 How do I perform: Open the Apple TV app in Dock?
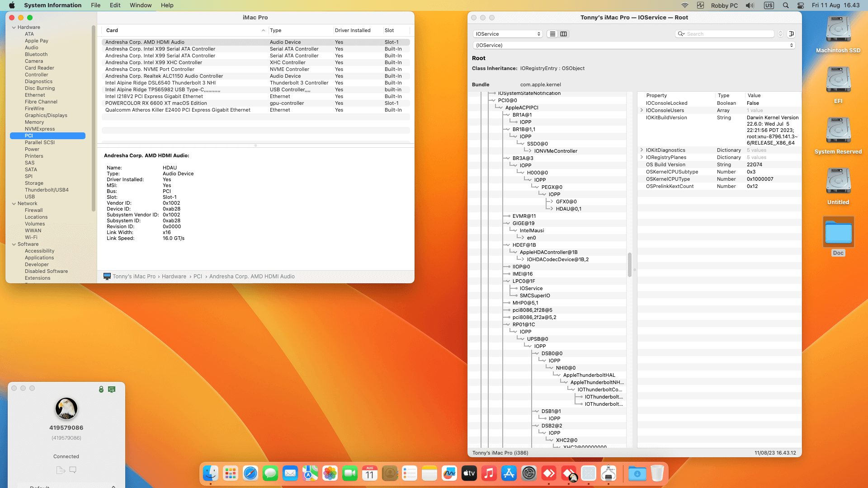click(469, 473)
